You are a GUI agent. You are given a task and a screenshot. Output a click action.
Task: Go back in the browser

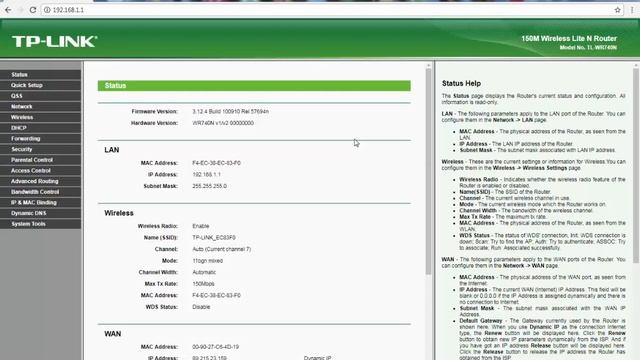click(8, 10)
